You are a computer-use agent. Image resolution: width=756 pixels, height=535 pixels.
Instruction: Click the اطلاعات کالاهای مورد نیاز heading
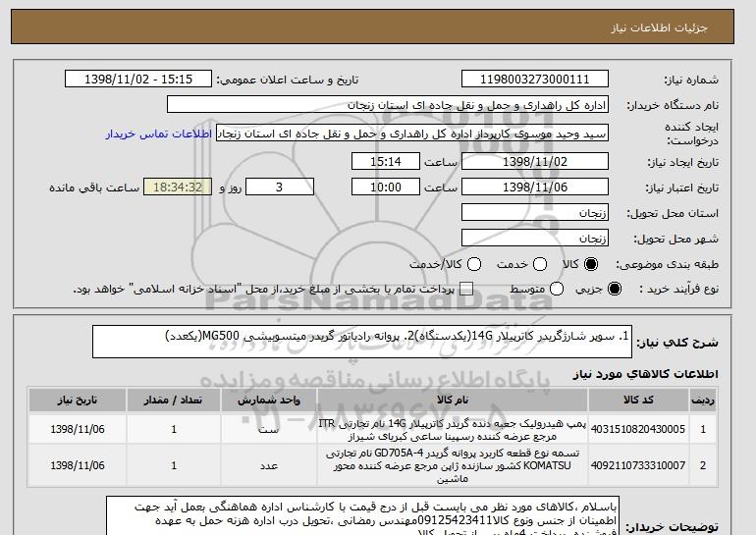[645, 374]
